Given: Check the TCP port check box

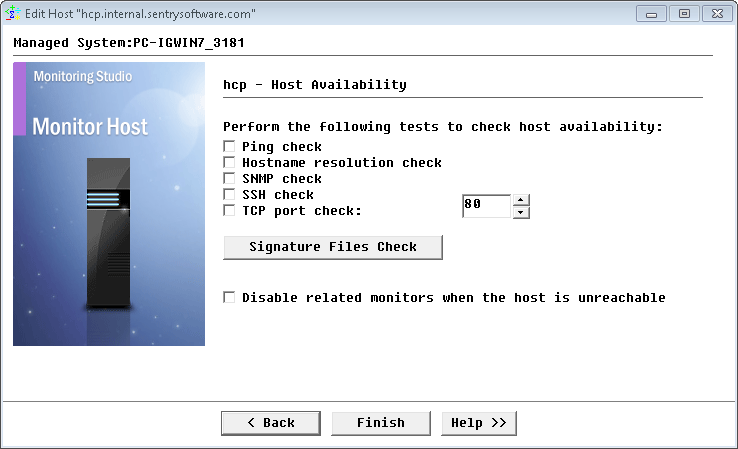Looking at the screenshot, I should pos(229,210).
